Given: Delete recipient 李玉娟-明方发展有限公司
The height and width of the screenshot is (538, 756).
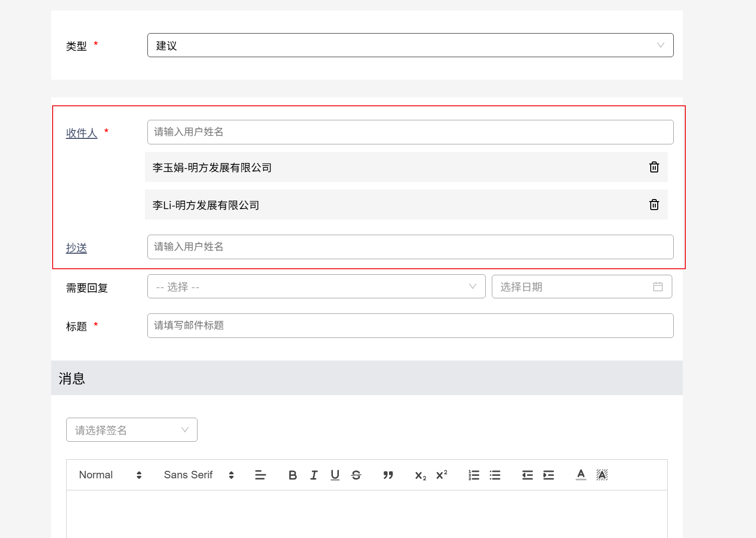Looking at the screenshot, I should click(654, 167).
